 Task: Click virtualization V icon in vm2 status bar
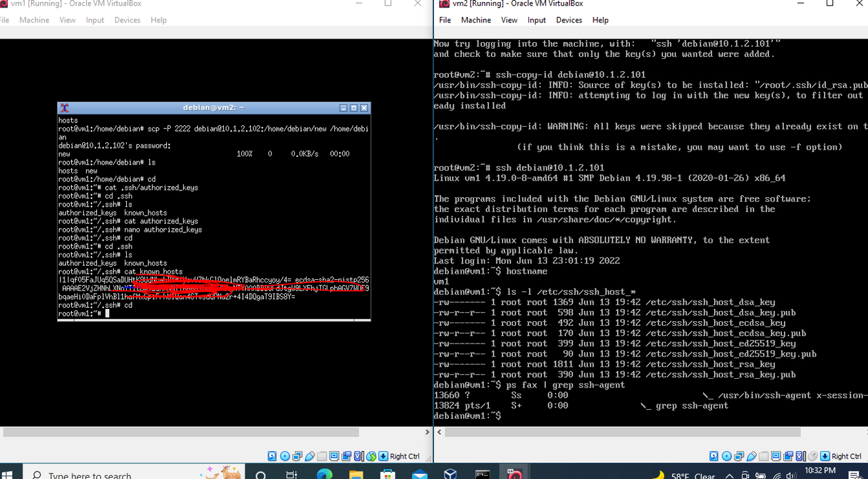pyautogui.click(x=800, y=456)
